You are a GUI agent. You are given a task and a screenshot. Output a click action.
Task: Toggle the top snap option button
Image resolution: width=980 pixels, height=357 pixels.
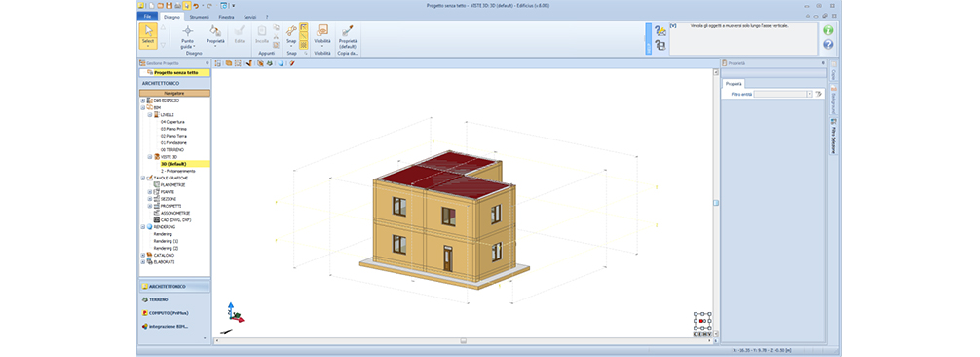point(303,27)
